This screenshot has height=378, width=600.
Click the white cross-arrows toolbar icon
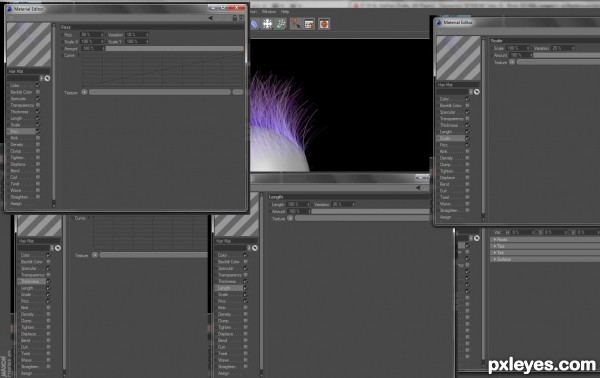click(267, 24)
